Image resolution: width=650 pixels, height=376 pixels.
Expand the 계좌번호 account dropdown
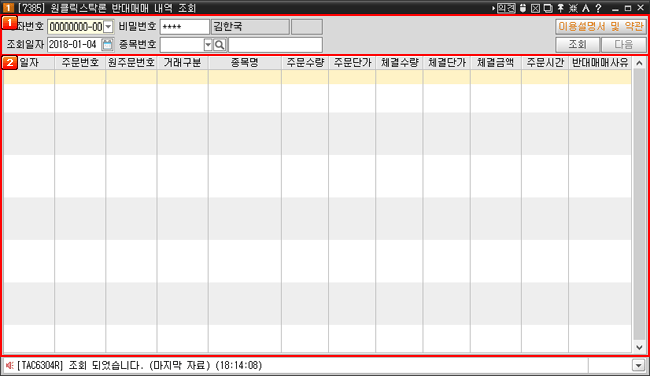tap(108, 27)
